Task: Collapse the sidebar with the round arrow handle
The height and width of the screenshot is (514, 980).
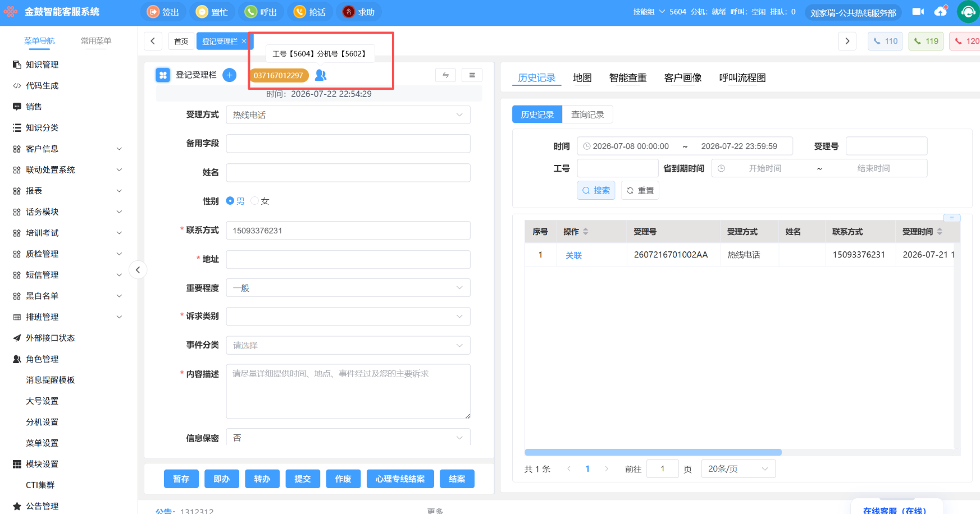Action: [138, 270]
